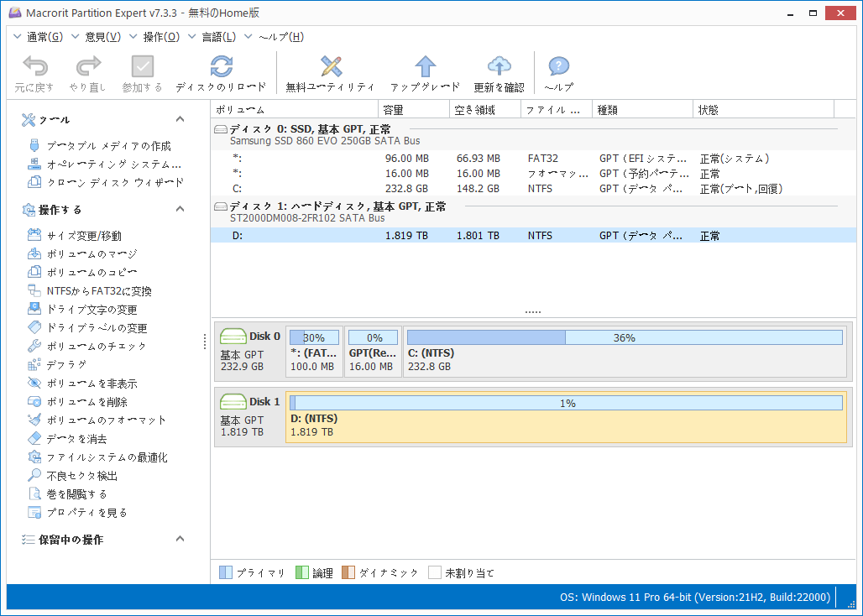Collapse the ツール sidebar section

click(180, 119)
